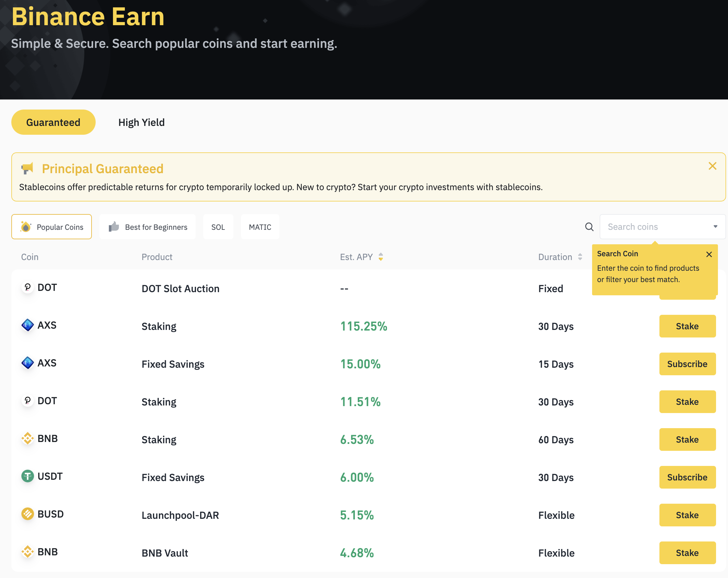Sort the table by Duration
This screenshot has width=728, height=578.
click(x=580, y=257)
